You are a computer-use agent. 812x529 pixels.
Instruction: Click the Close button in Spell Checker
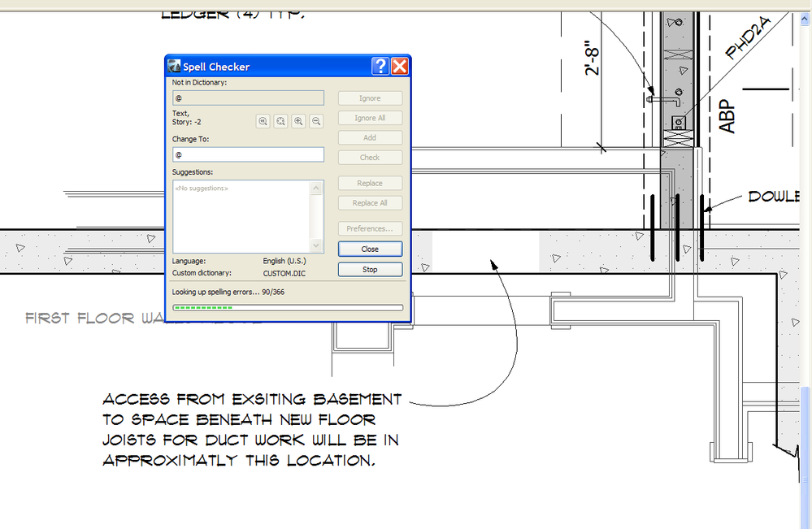[370, 249]
